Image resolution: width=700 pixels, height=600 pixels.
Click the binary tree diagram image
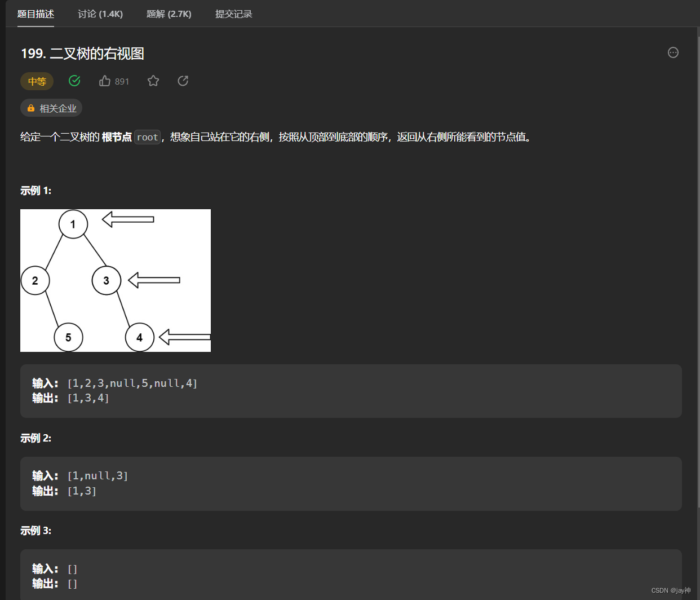click(115, 280)
